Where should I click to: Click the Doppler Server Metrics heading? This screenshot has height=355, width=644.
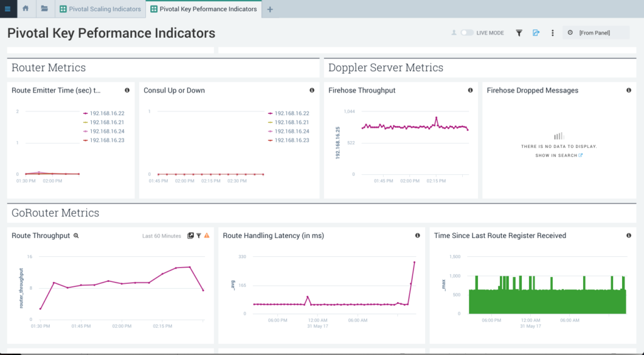pyautogui.click(x=386, y=67)
